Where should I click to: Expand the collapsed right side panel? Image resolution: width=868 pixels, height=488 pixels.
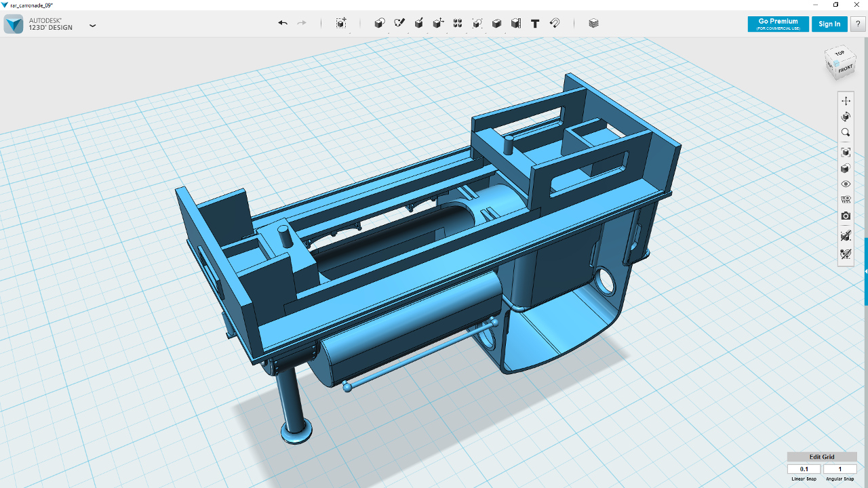point(866,271)
